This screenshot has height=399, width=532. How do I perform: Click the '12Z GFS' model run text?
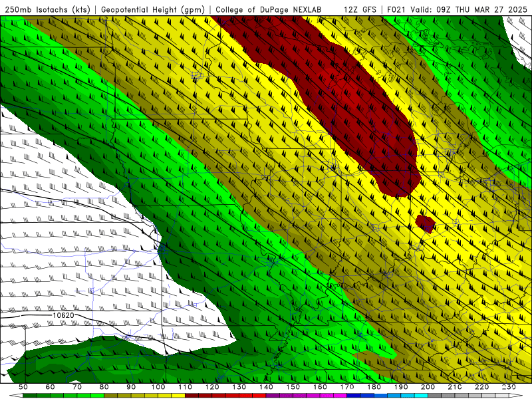[360, 9]
